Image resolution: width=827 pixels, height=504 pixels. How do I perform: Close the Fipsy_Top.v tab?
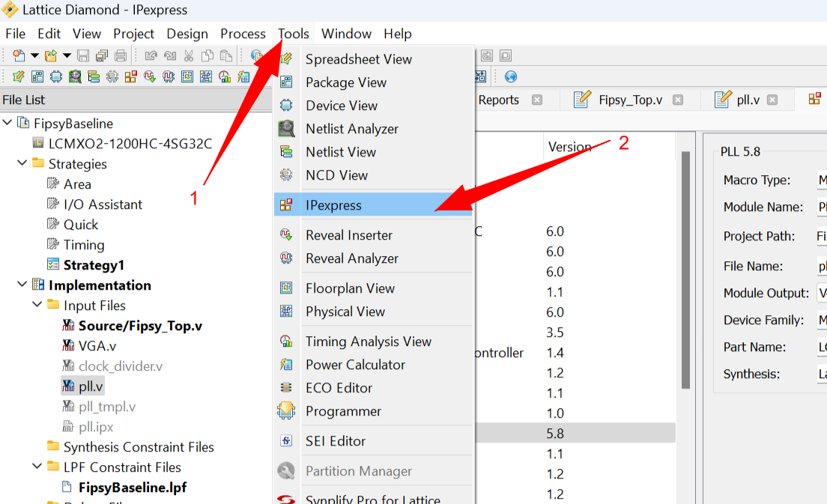tap(678, 100)
